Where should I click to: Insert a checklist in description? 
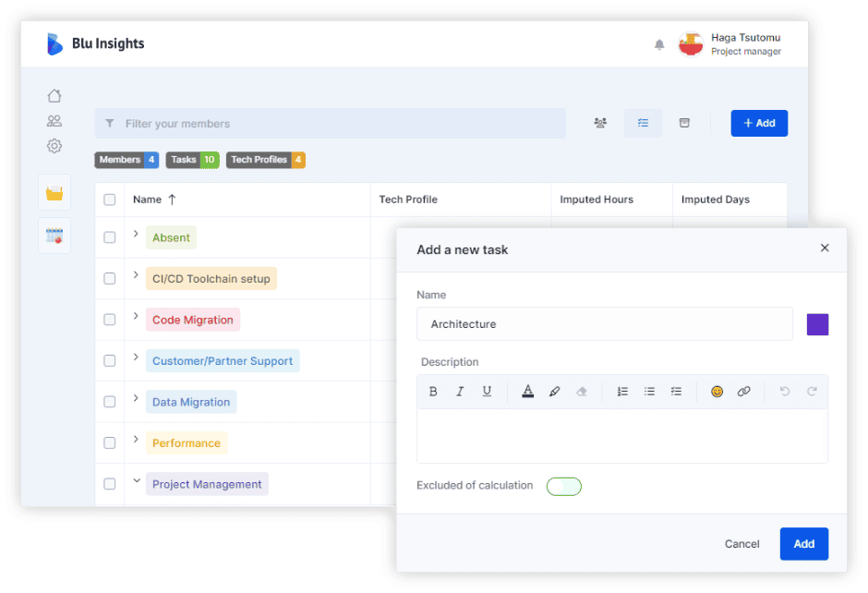tap(676, 392)
